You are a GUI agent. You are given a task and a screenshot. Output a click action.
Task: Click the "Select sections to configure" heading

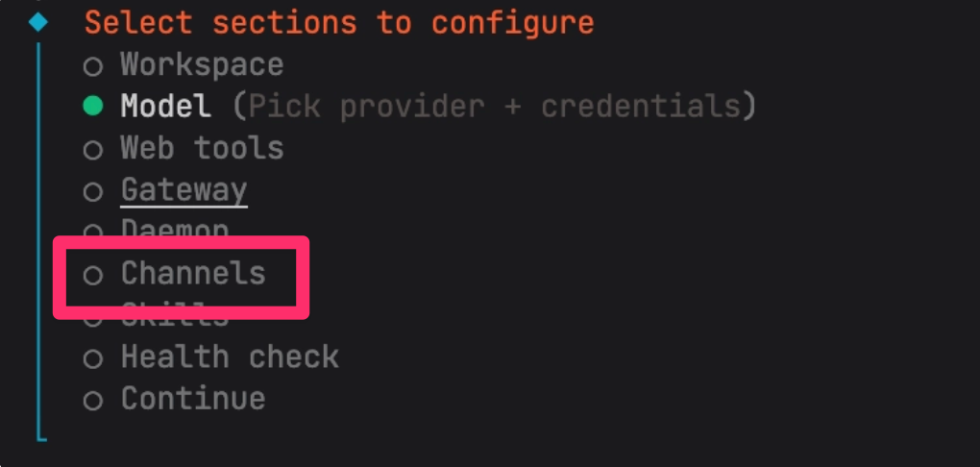click(x=338, y=22)
